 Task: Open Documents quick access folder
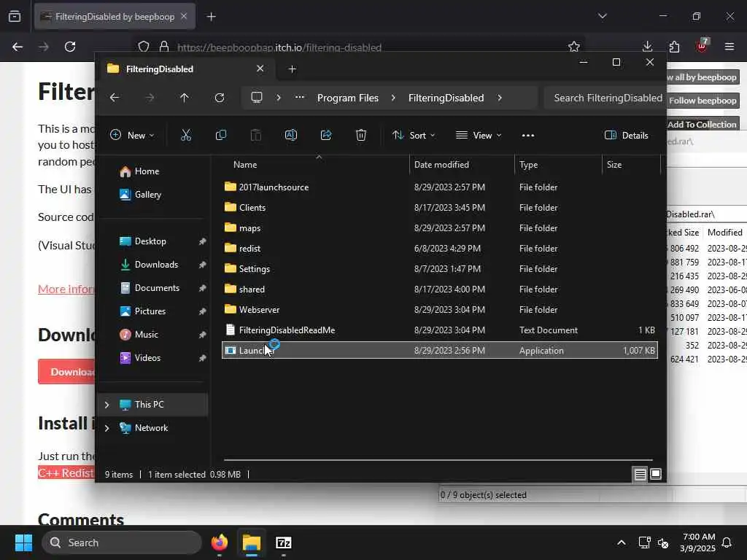click(150, 288)
